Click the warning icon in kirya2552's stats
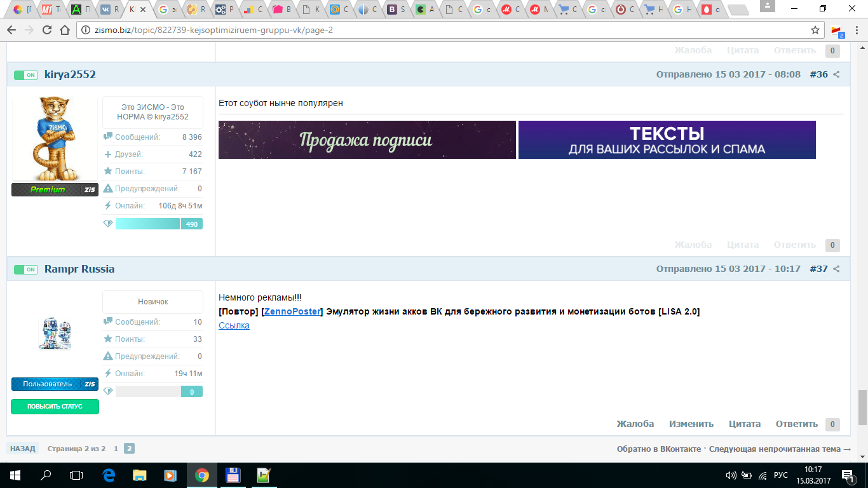868x488 pixels. pos(108,189)
